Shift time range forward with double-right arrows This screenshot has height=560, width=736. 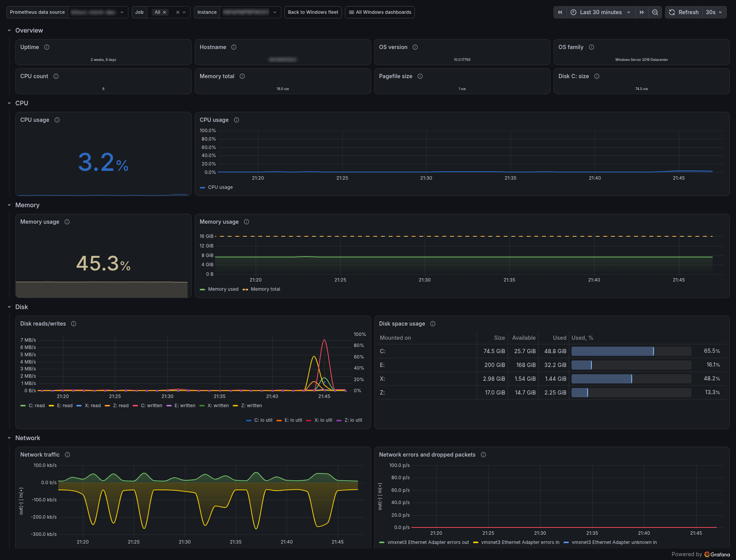point(642,12)
